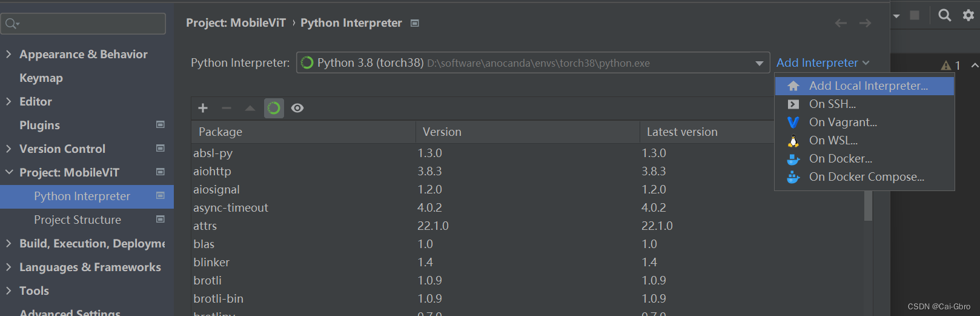Click the IDE search everywhere magnifier icon
980x316 pixels.
(x=945, y=15)
